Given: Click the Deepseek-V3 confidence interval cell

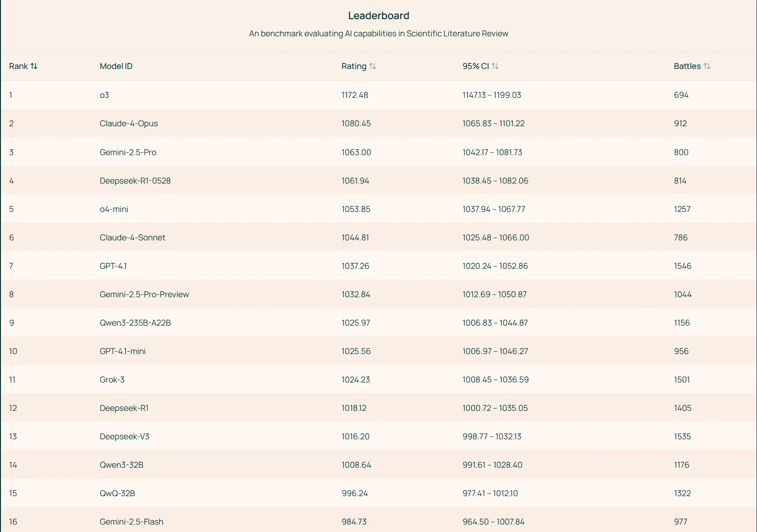Looking at the screenshot, I should click(491, 437).
